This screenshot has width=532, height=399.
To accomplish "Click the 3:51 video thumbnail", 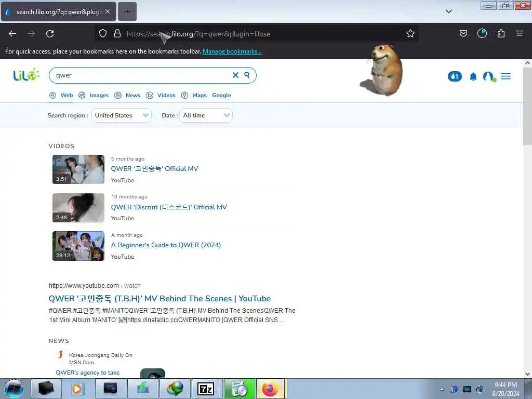I will click(x=78, y=169).
